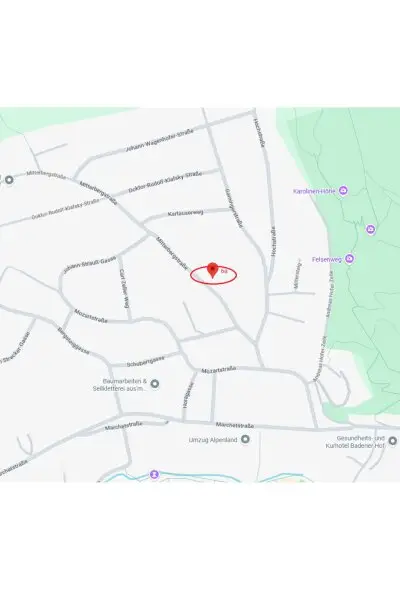Click the Karolinen-Höhe place label
Viewport: 400px width, 600px height.
[x=314, y=191]
